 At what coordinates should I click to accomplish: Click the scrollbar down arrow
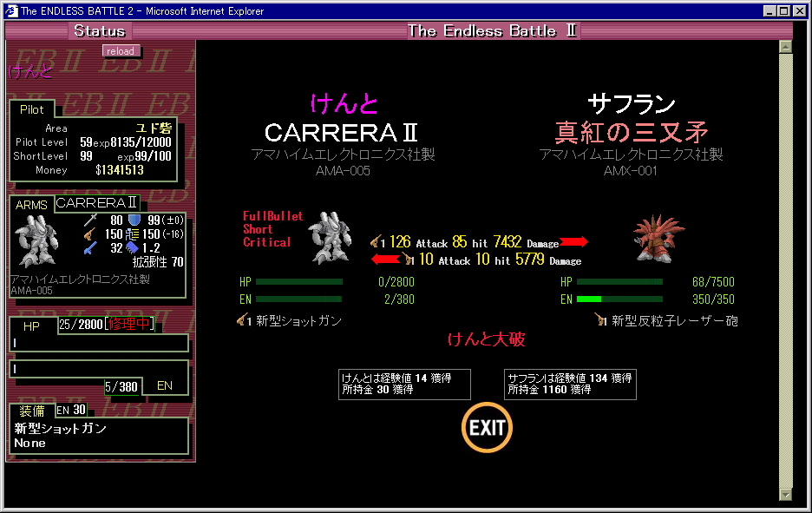tap(786, 494)
